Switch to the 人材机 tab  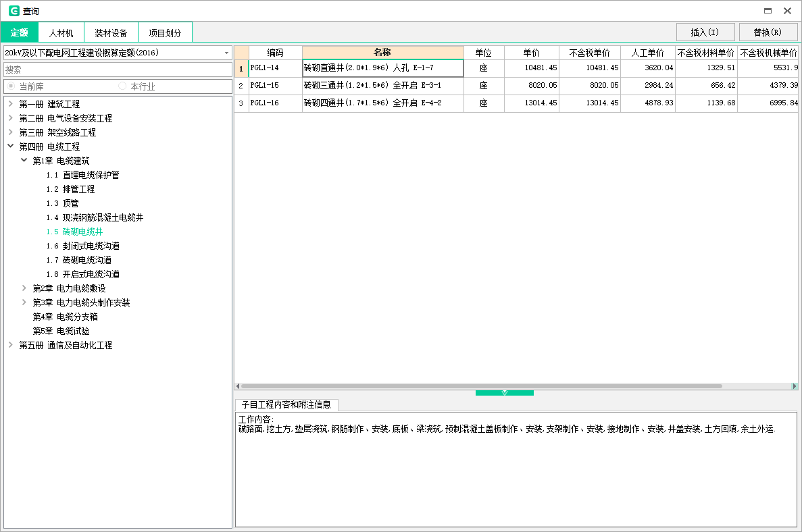(x=61, y=32)
